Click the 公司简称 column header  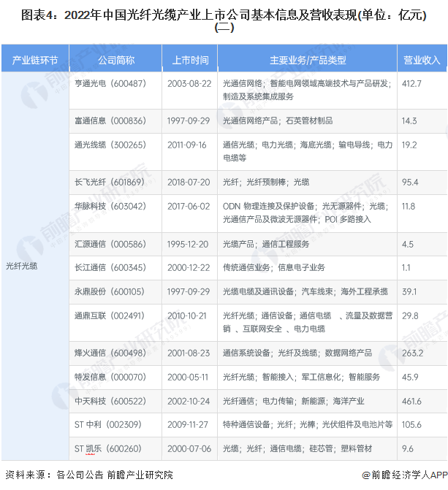coord(116,60)
